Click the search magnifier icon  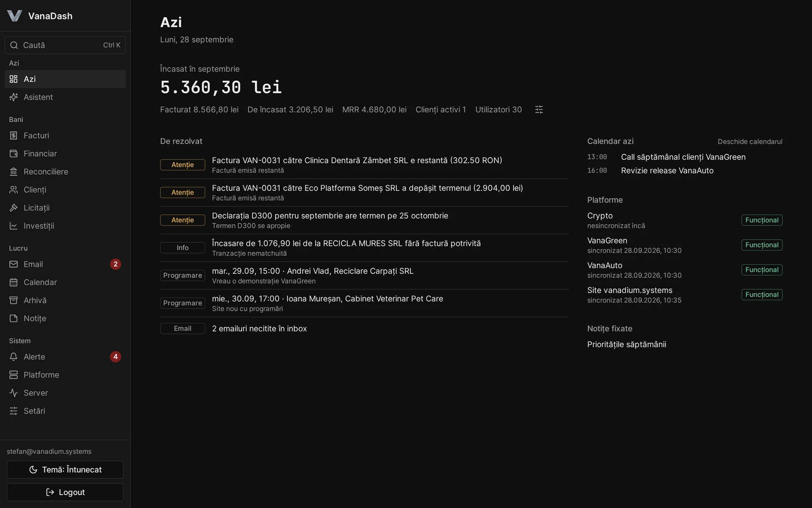[x=14, y=45]
